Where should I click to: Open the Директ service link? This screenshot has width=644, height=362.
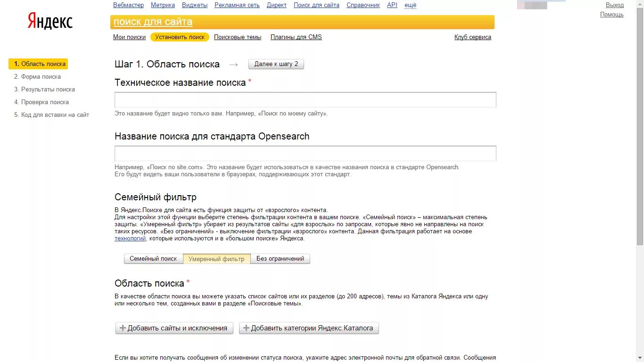click(277, 5)
